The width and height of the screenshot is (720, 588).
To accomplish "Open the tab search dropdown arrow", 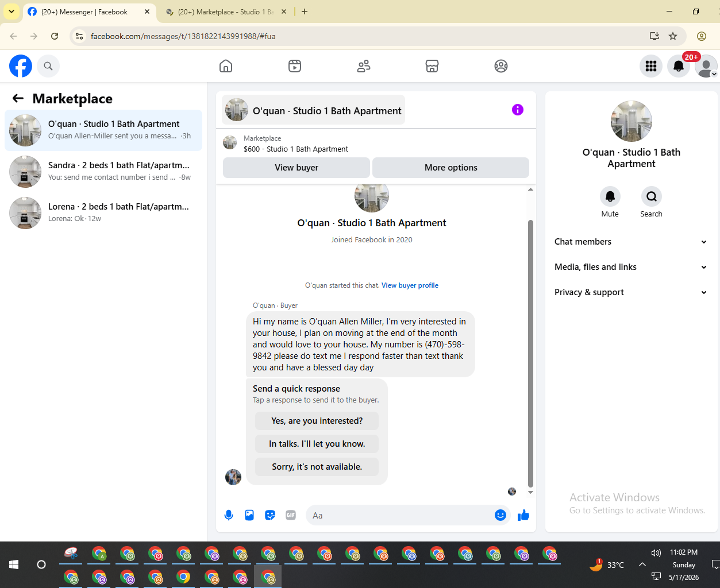I will coord(11,11).
